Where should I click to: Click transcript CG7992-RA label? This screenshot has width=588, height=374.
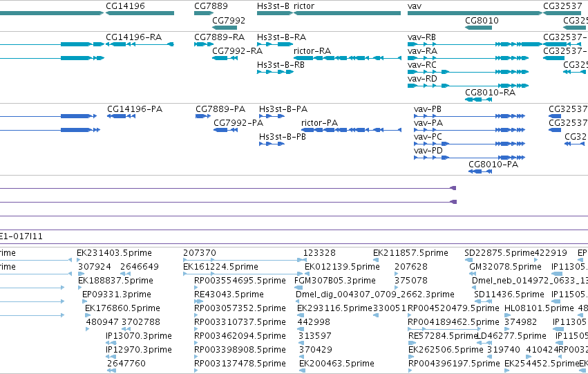click(237, 50)
